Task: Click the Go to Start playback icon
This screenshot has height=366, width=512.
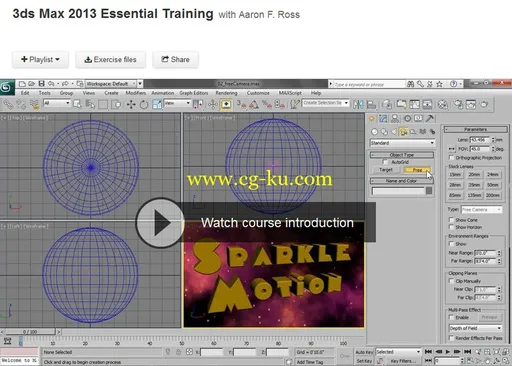Action: (428, 352)
